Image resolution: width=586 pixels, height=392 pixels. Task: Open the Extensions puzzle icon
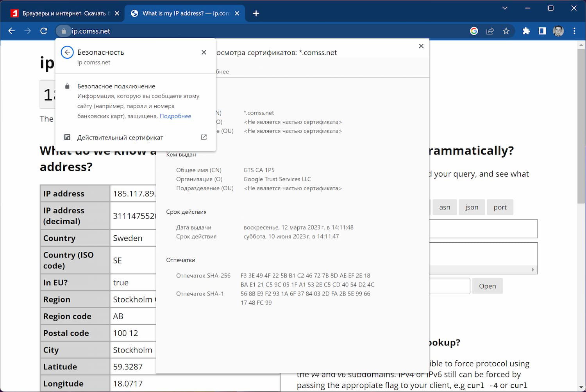(526, 31)
